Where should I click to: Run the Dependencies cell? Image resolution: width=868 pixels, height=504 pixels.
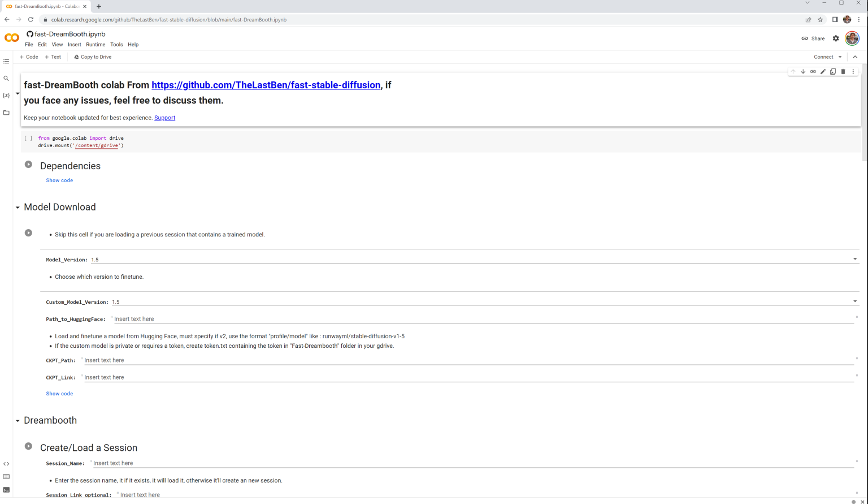click(28, 165)
